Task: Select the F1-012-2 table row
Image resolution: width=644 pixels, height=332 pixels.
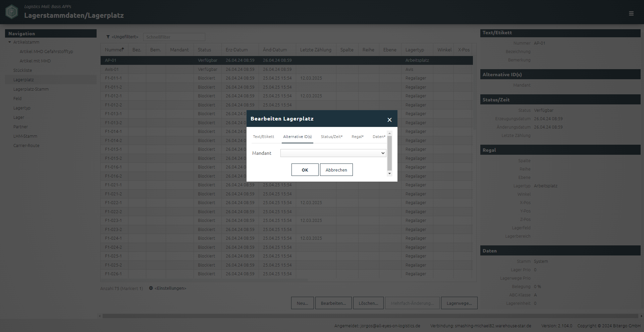Action: [287, 105]
